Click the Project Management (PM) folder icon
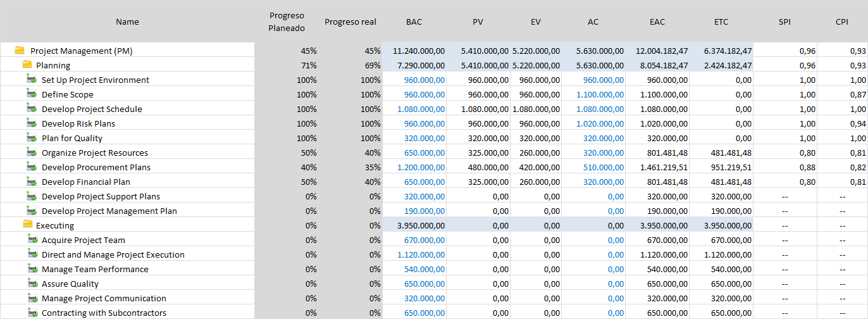Screen dimensions: 868x319 click(x=19, y=51)
